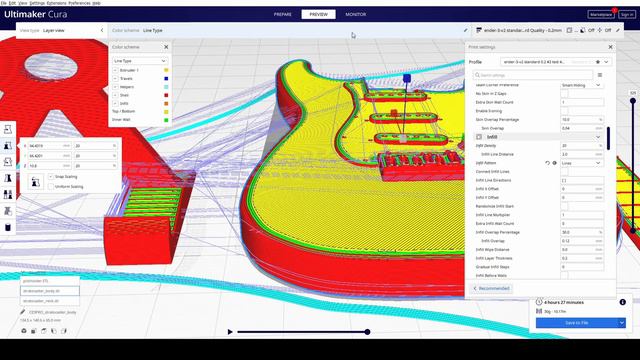Click the Infill category section icon
This screenshot has width=640, height=360.
pyautogui.click(x=479, y=137)
